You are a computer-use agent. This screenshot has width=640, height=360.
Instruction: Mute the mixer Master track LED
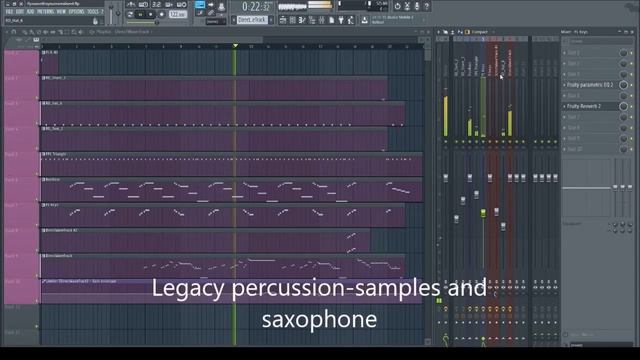pyautogui.click(x=446, y=142)
